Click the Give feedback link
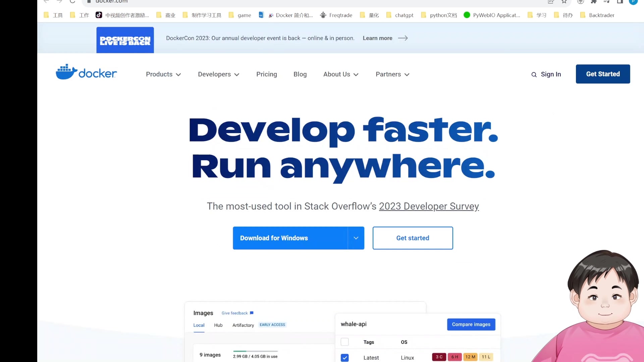Image resolution: width=644 pixels, height=362 pixels. [x=234, y=313]
